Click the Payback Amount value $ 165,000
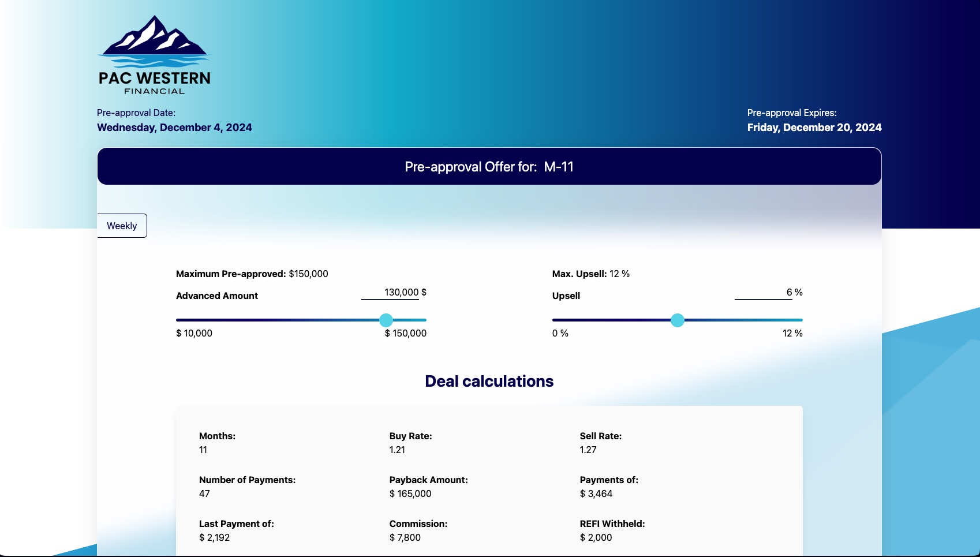 410,494
